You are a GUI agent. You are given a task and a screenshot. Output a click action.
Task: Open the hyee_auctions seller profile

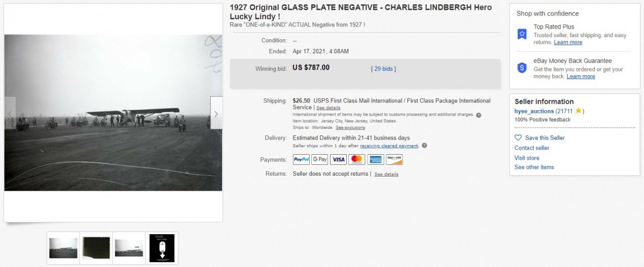534,111
